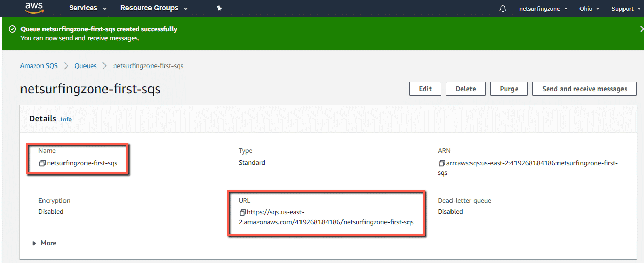The width and height of the screenshot is (644, 263).
Task: Open the Services dropdown menu
Action: tap(88, 8)
